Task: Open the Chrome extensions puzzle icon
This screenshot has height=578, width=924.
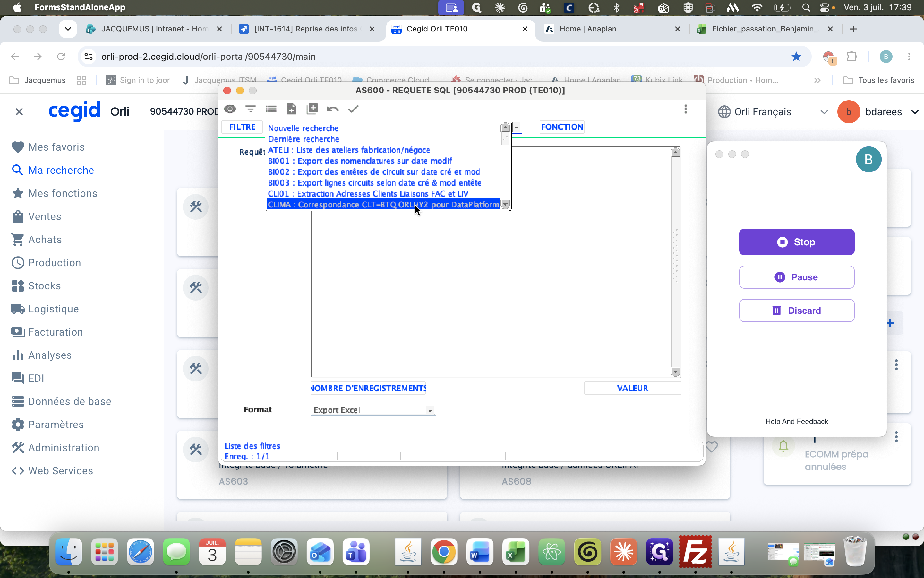Action: pos(851,57)
